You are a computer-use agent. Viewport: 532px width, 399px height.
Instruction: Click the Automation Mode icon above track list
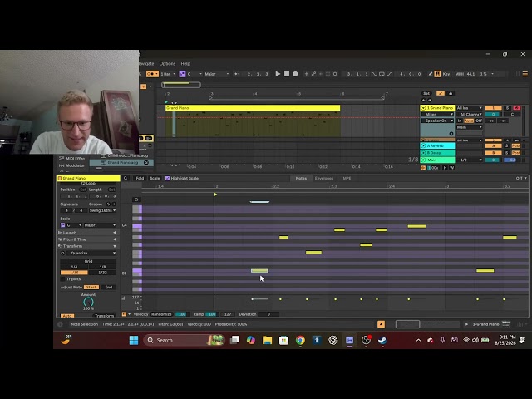441,93
